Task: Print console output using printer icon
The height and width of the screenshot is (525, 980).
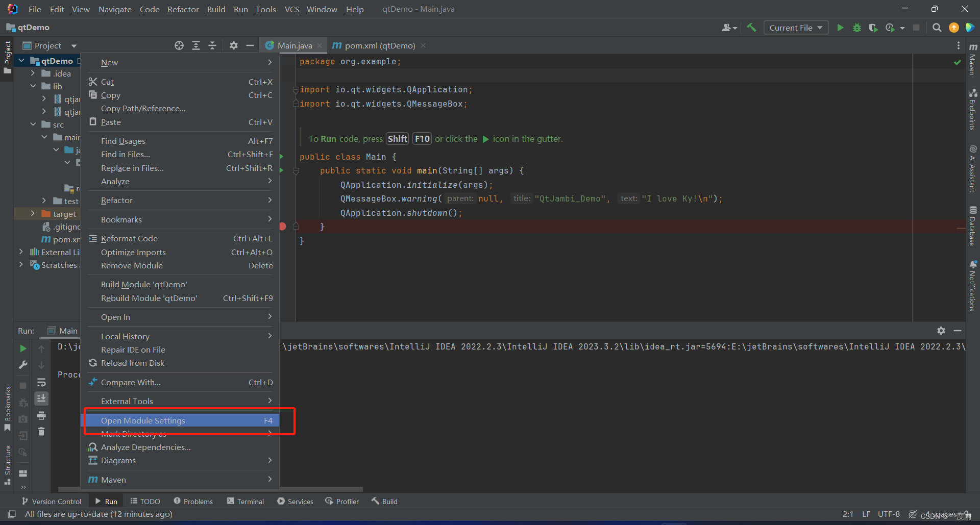Action: (x=41, y=416)
